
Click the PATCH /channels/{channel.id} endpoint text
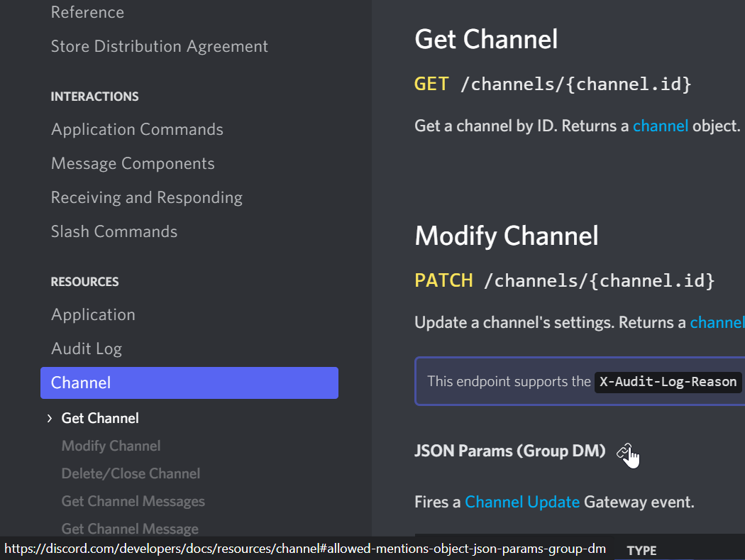(x=565, y=281)
